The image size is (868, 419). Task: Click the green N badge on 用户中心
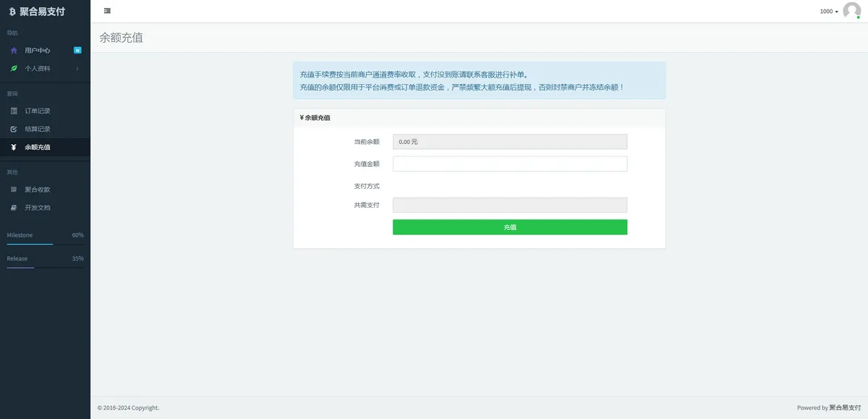77,49
